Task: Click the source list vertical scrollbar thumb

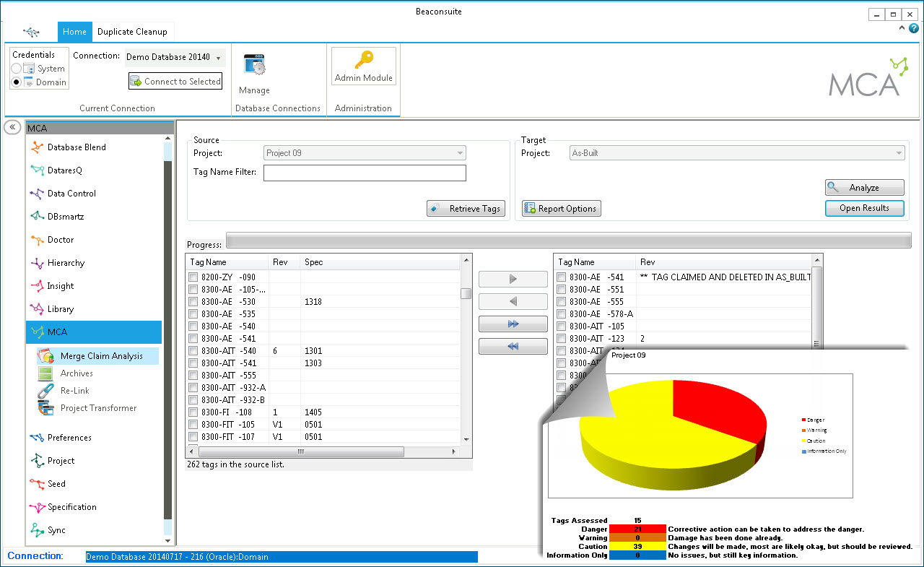Action: point(466,293)
